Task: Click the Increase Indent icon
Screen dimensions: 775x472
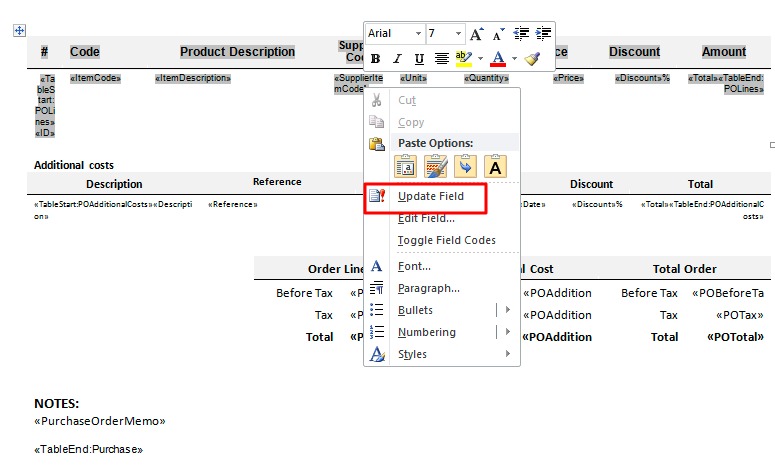Action: pos(543,34)
